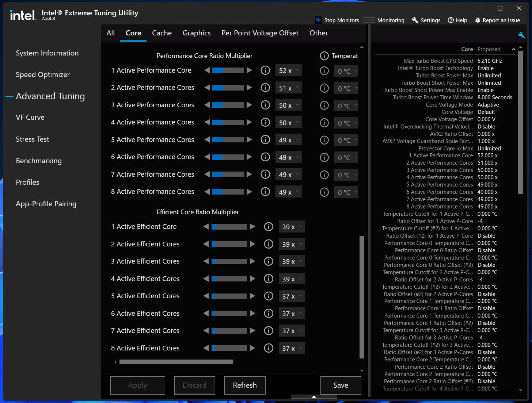Image resolution: width=532 pixels, height=403 pixels.
Task: Select the Core tab
Action: point(133,33)
